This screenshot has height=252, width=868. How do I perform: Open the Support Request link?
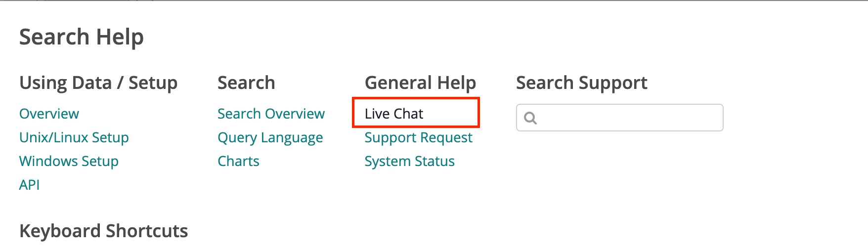pyautogui.click(x=418, y=138)
